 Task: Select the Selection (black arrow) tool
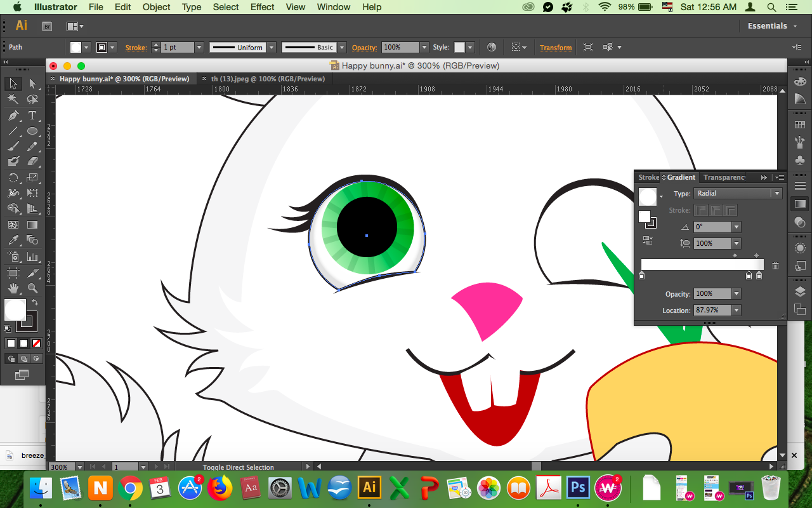tap(13, 84)
